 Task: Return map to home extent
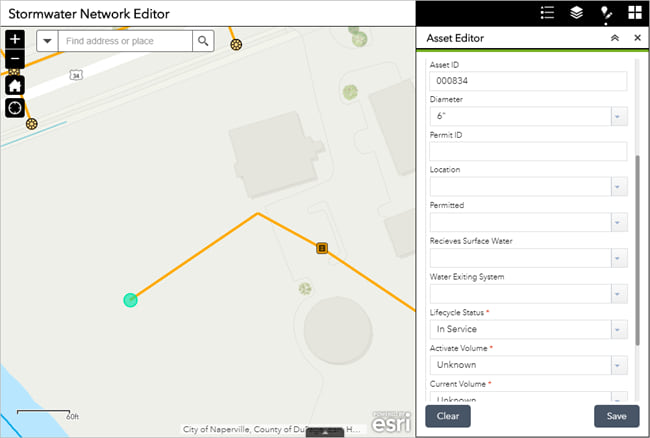click(15, 85)
